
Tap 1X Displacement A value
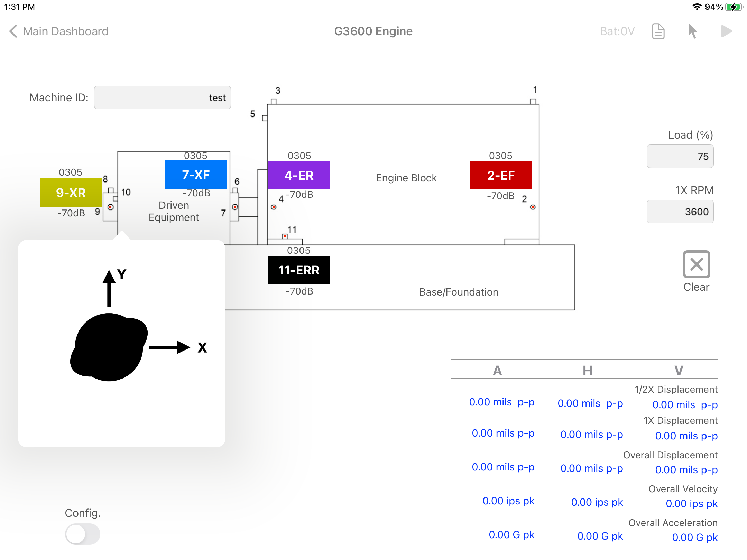point(503,433)
